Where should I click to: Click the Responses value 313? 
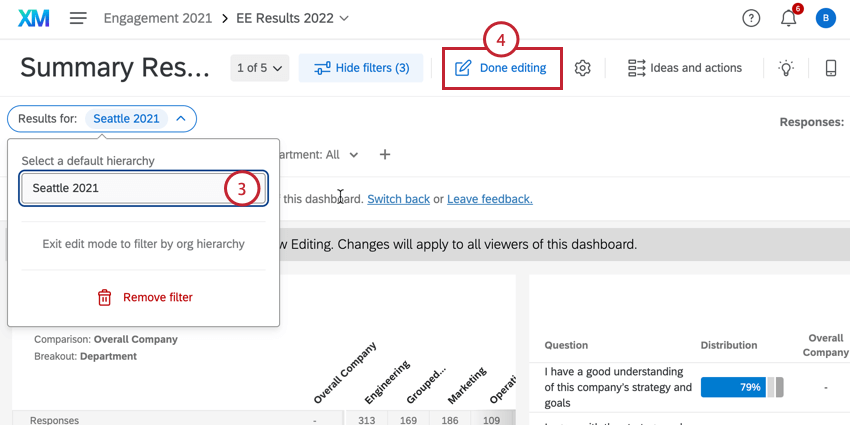367,420
